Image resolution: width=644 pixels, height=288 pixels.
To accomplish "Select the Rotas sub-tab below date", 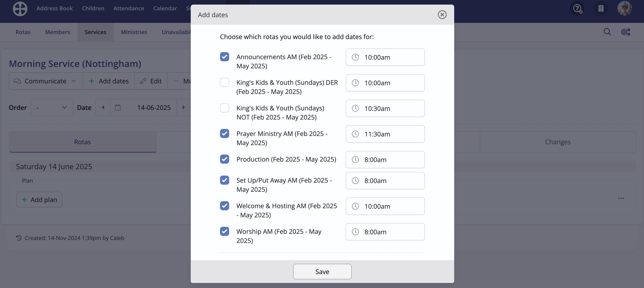I will (x=82, y=142).
